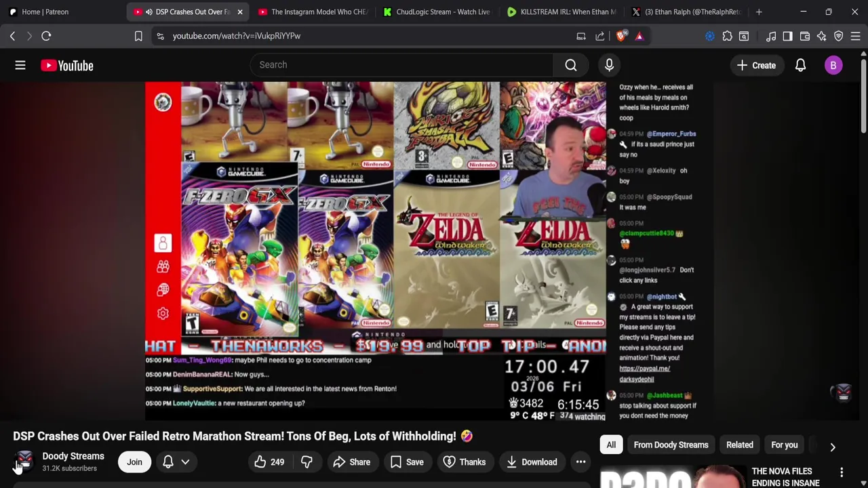This screenshot has width=868, height=488.
Task: Click the page vertical scrollbar
Action: pyautogui.click(x=864, y=95)
